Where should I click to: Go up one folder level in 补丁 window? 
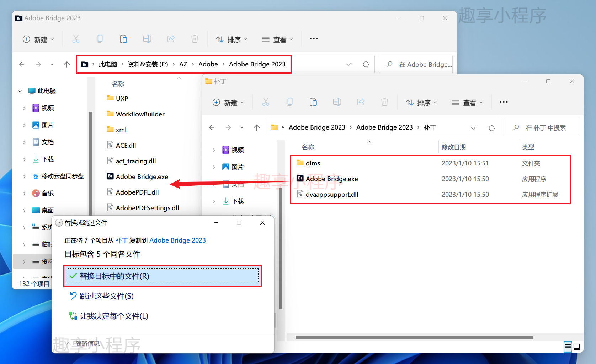(256, 127)
